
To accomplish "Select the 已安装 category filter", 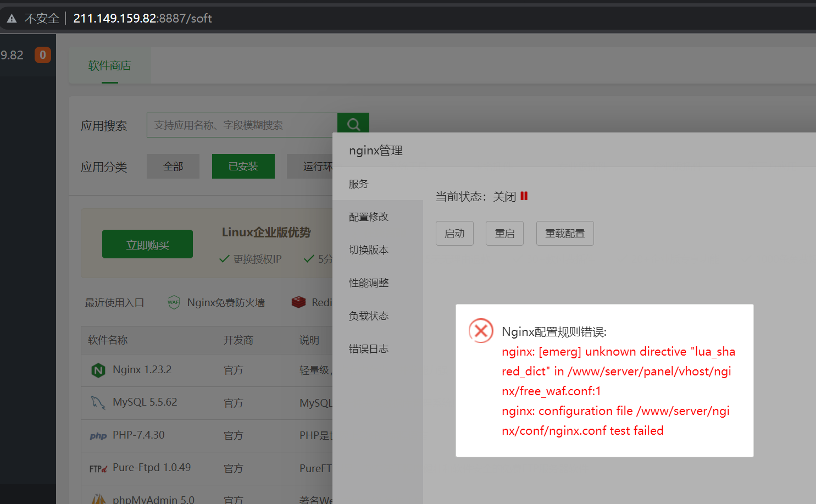I will [x=243, y=166].
